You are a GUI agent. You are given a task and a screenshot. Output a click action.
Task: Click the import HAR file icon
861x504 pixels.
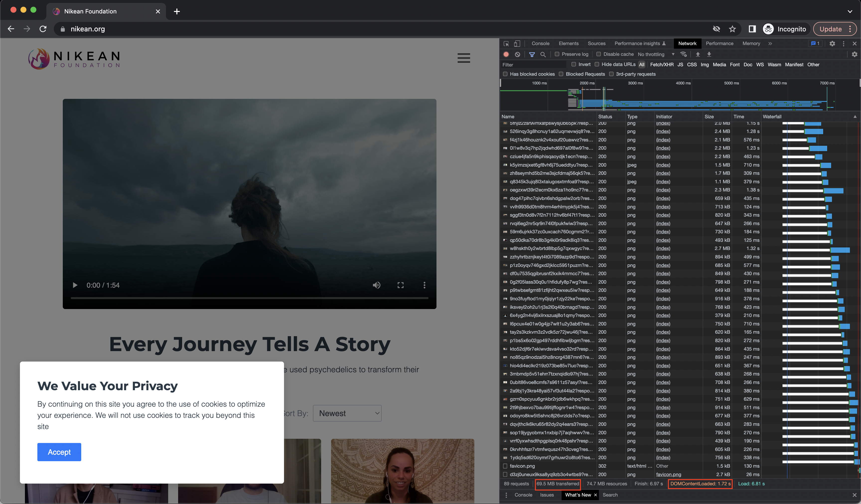coord(698,54)
